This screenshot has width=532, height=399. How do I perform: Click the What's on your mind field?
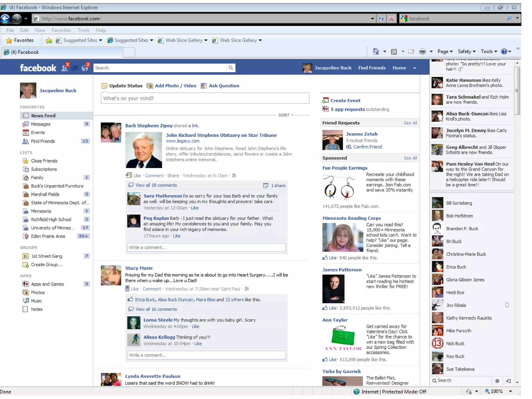click(205, 98)
